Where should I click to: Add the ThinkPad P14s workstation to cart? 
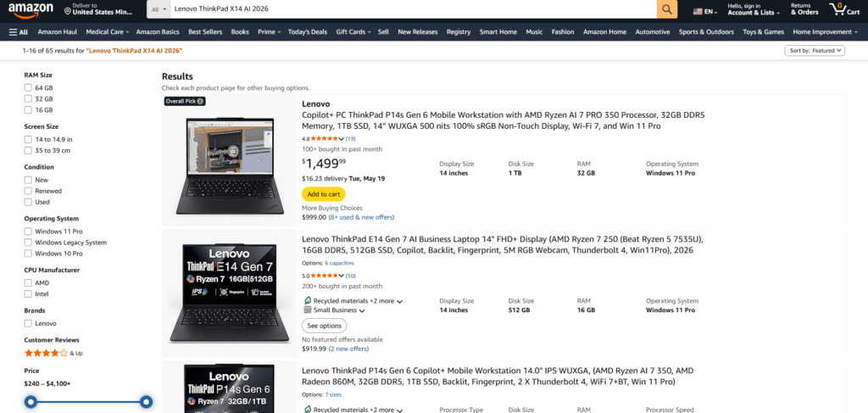(x=323, y=194)
